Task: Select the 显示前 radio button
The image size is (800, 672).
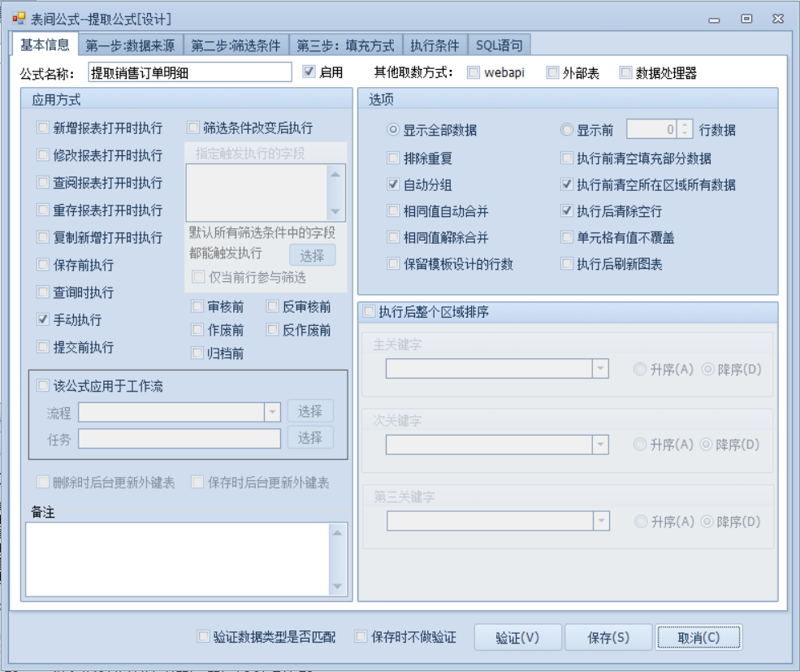Action: pyautogui.click(x=567, y=130)
